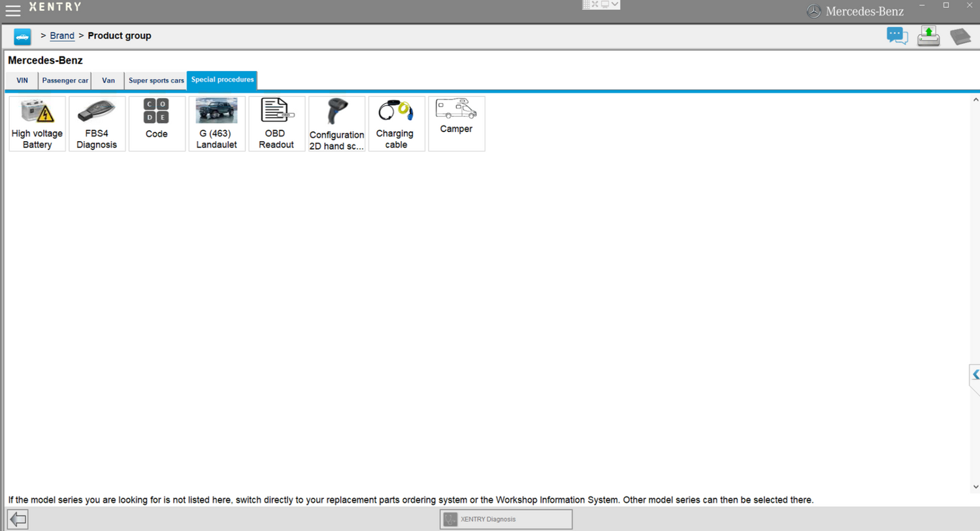Click the printer upload icon

928,35
